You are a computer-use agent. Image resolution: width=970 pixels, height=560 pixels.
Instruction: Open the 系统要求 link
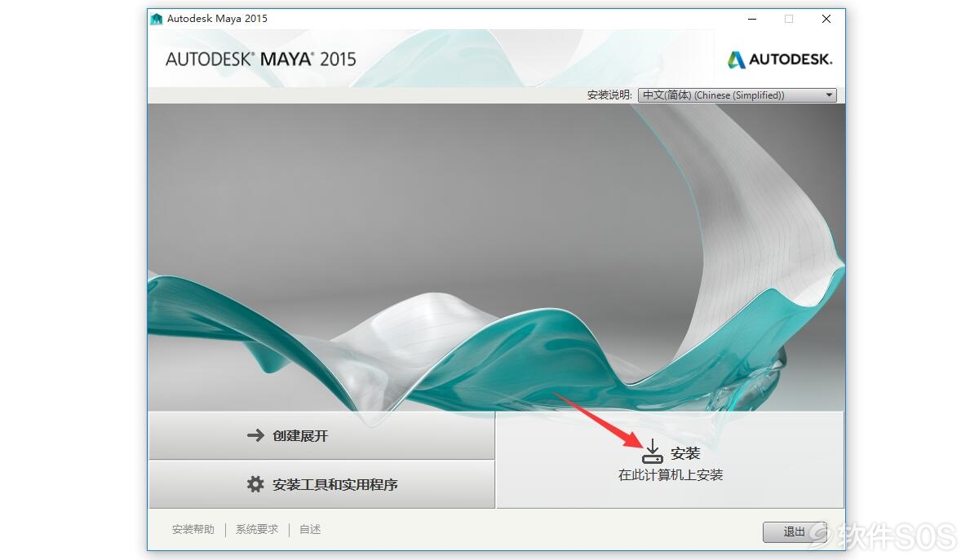tap(257, 529)
